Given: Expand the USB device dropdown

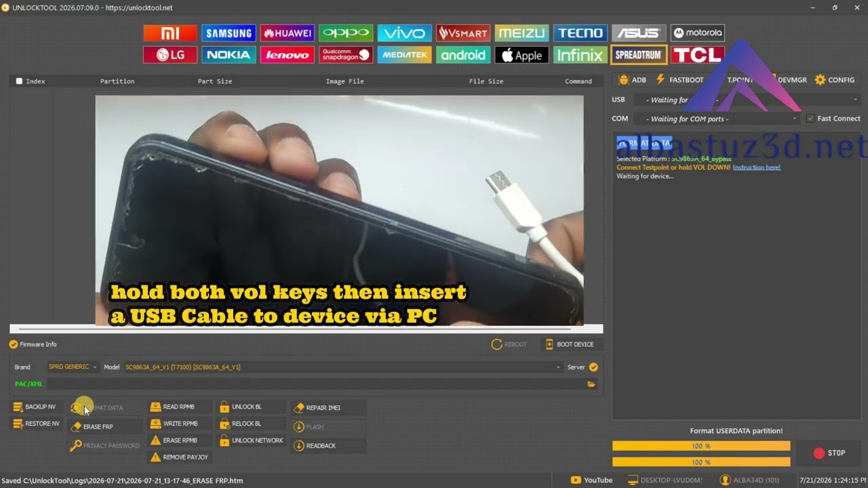Looking at the screenshot, I should [x=747, y=100].
